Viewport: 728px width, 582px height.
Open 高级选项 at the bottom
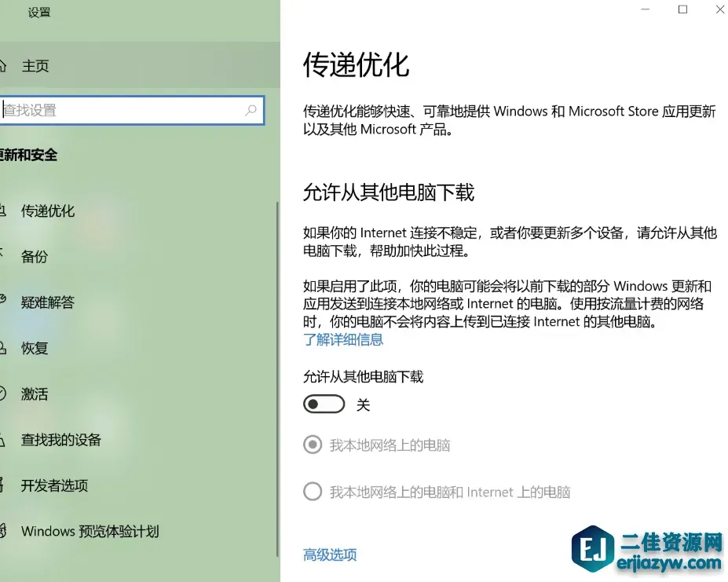329,554
